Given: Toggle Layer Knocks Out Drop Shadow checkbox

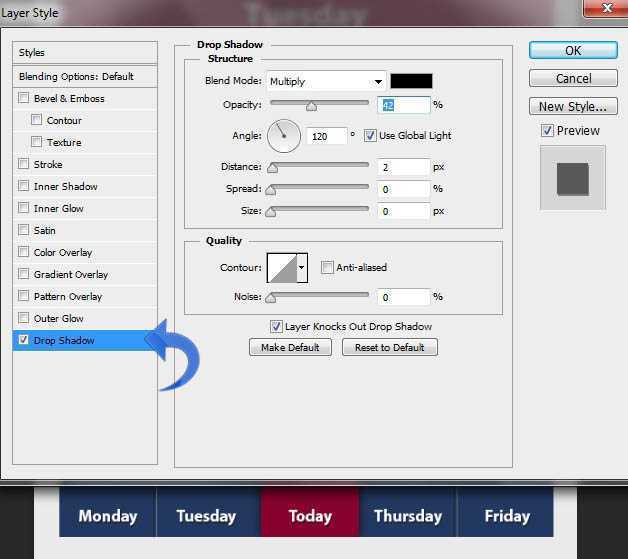Looking at the screenshot, I should [x=276, y=327].
